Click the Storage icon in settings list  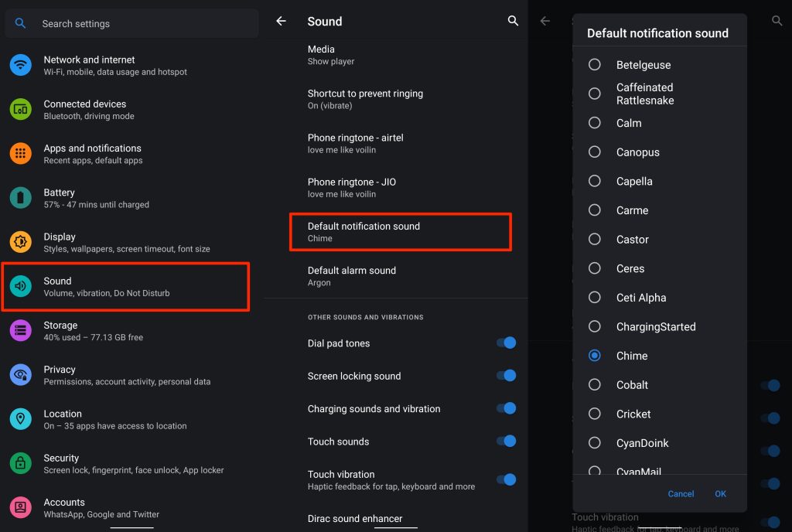point(21,331)
